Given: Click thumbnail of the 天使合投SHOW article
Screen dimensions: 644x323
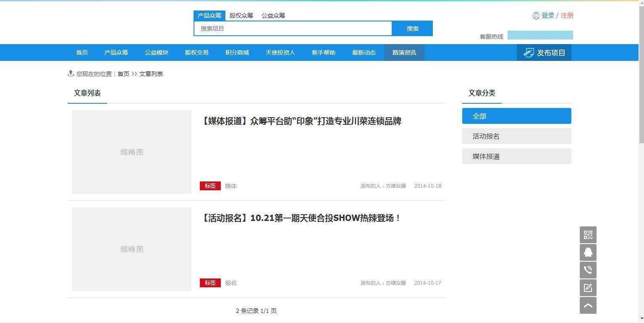Looking at the screenshot, I should click(x=131, y=249).
